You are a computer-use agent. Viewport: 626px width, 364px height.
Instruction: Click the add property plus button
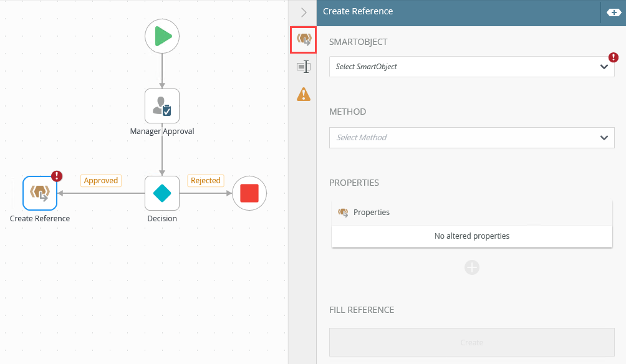click(472, 267)
